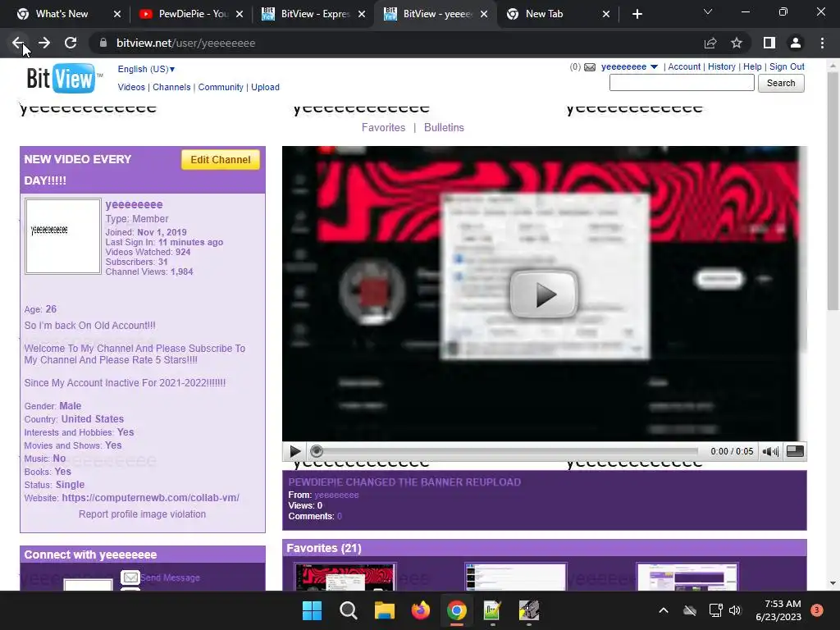
Task: Switch to the New Tab tab
Action: pyautogui.click(x=544, y=14)
